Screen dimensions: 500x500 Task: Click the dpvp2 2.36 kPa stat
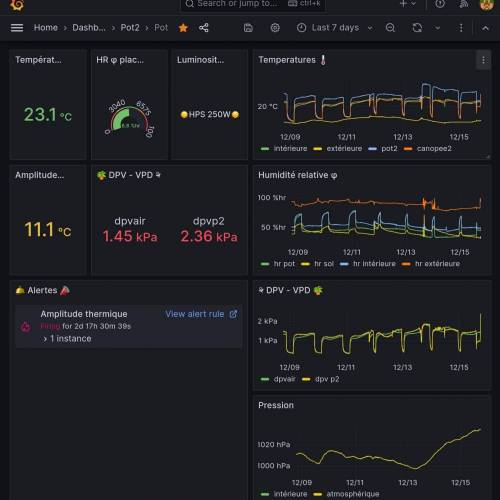(x=209, y=230)
